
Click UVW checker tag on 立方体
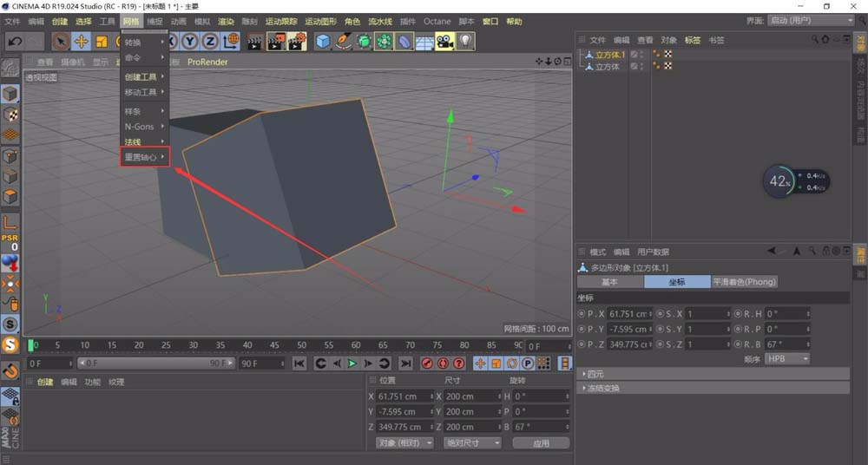click(x=668, y=66)
